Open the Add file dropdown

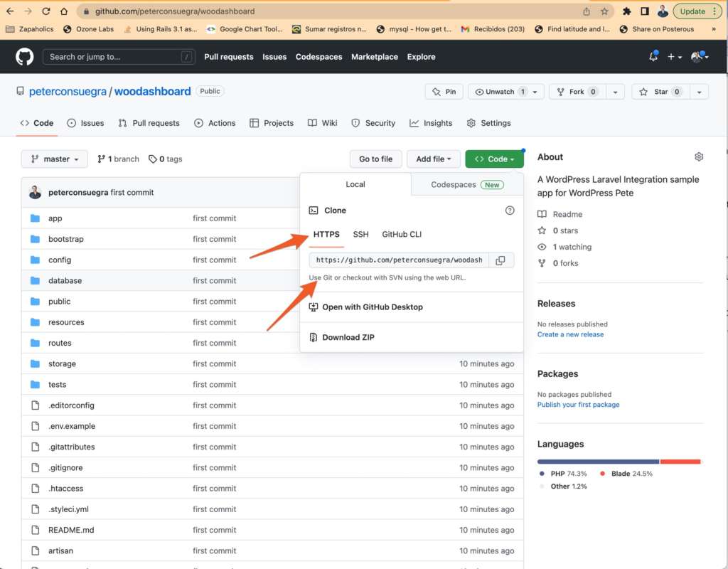tap(434, 159)
